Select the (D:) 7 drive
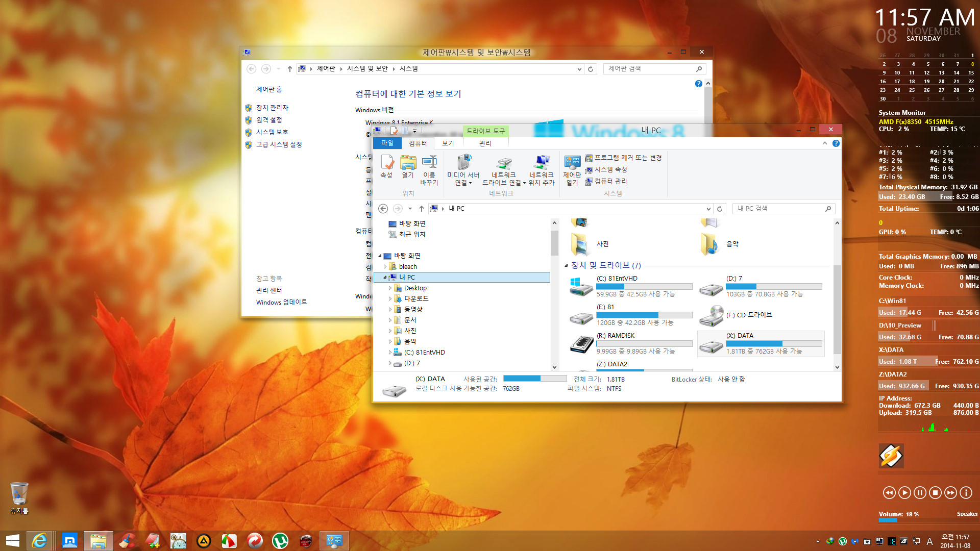 point(761,287)
